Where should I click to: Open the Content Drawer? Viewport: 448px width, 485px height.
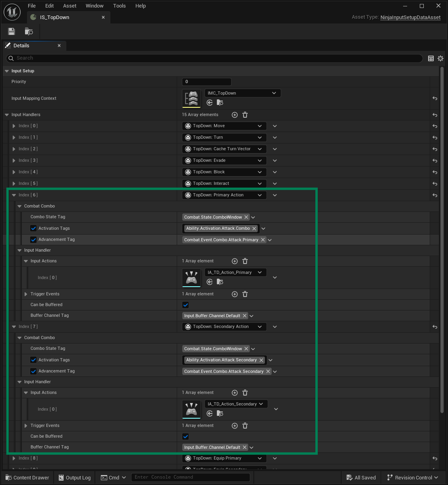(x=27, y=477)
